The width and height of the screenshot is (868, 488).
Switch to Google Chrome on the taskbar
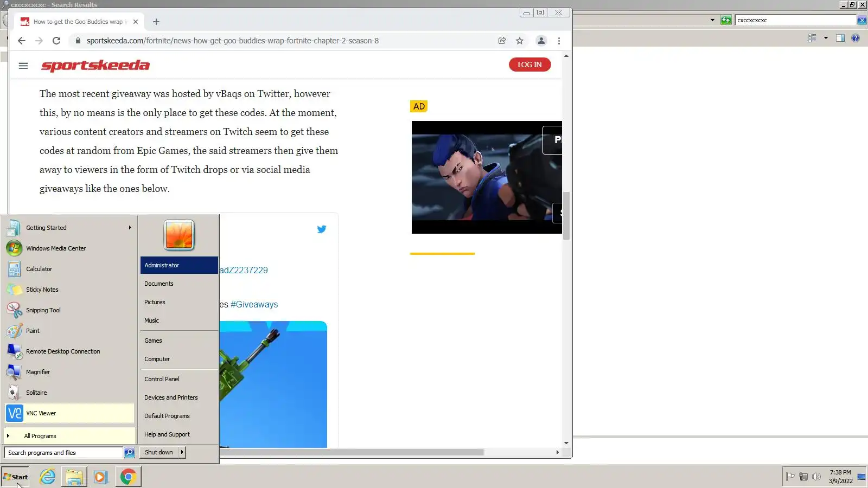click(128, 477)
